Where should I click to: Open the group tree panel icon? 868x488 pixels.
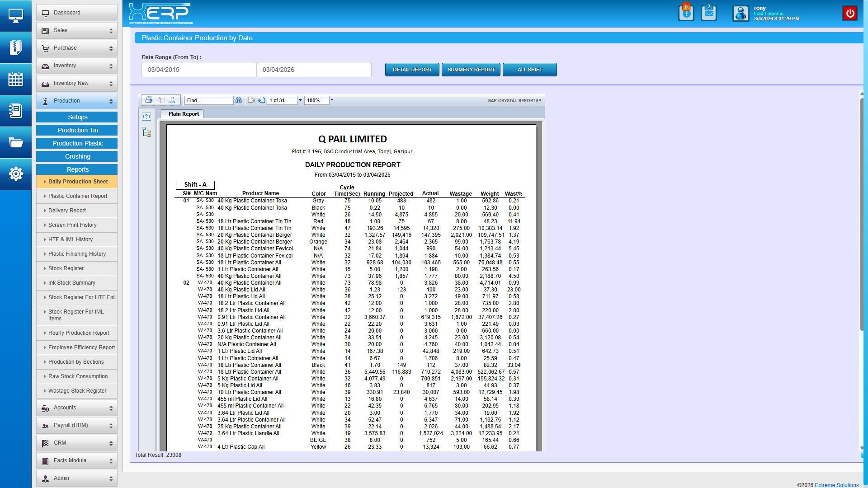tap(146, 132)
